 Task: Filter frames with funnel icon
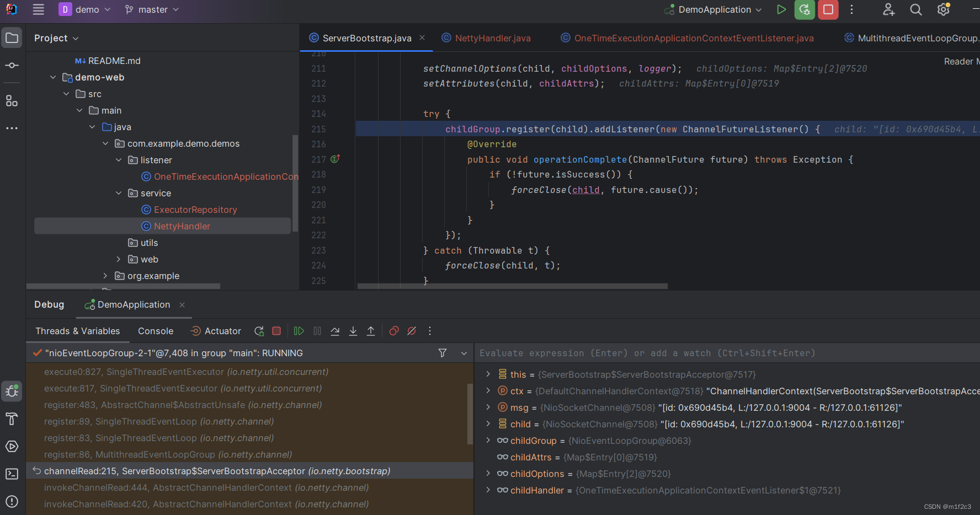pyautogui.click(x=443, y=353)
